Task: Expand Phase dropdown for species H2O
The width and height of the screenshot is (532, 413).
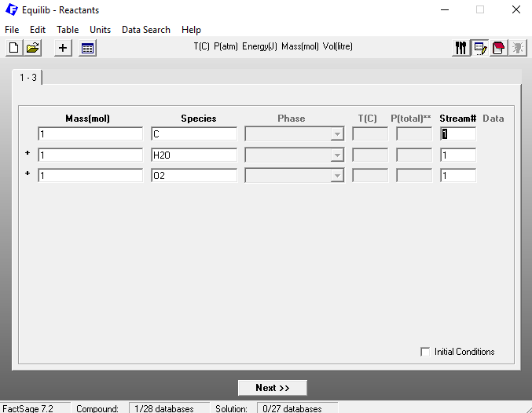Action: coord(337,155)
